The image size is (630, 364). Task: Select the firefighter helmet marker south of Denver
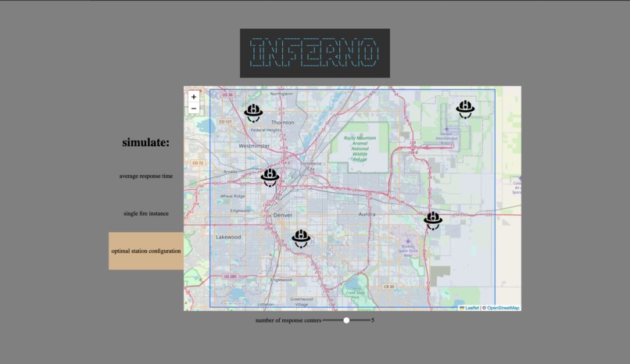coord(301,239)
